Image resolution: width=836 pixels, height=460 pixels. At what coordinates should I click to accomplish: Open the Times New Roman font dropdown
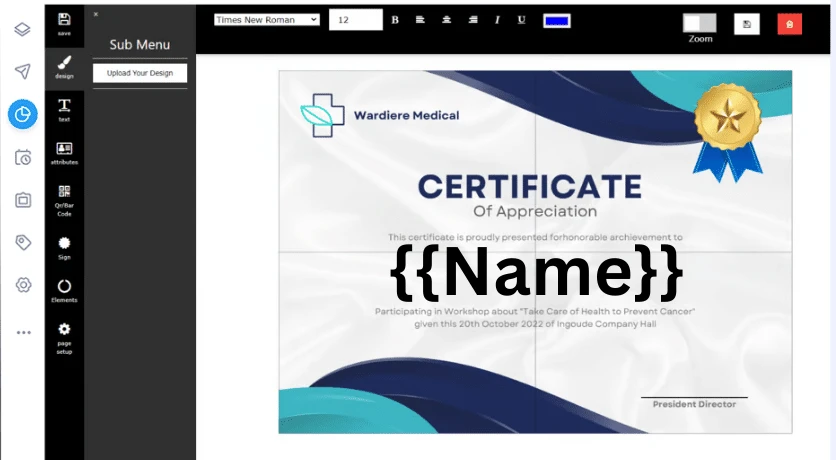[267, 20]
